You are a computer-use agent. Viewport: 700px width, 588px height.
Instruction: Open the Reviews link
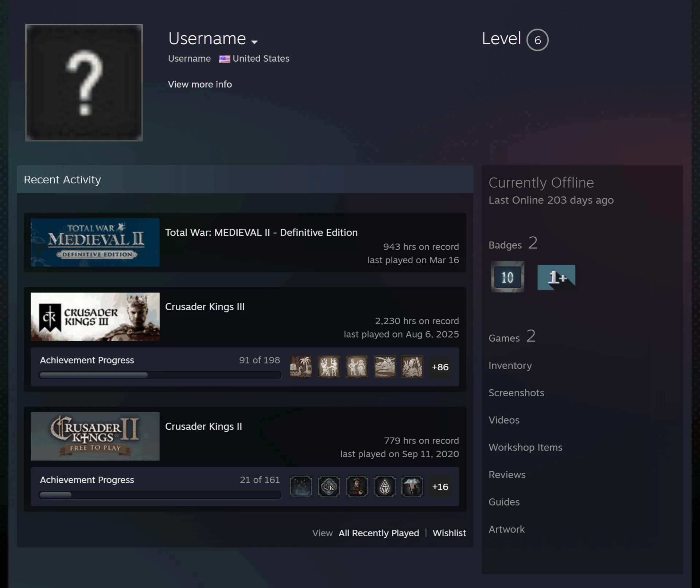507,475
